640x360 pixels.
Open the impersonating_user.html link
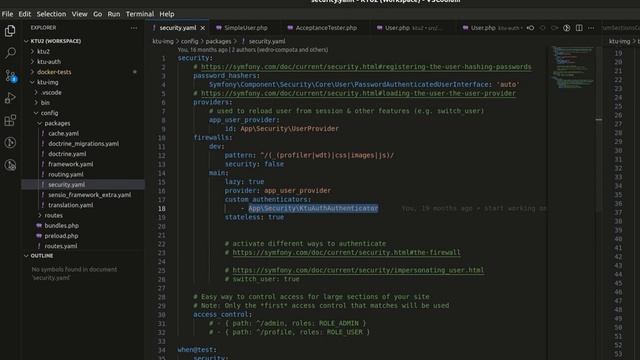coord(358,270)
